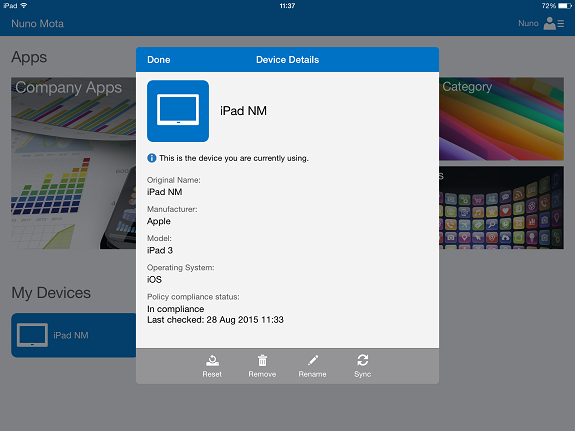Tap the Operating System value iOS

pyautogui.click(x=154, y=280)
